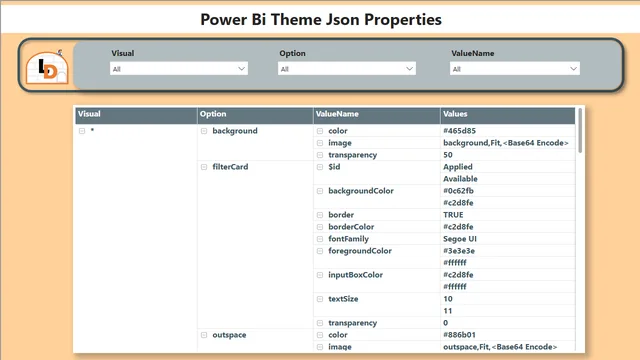The height and width of the screenshot is (360, 640).
Task: Select the Available value cell
Action: pyautogui.click(x=508, y=179)
